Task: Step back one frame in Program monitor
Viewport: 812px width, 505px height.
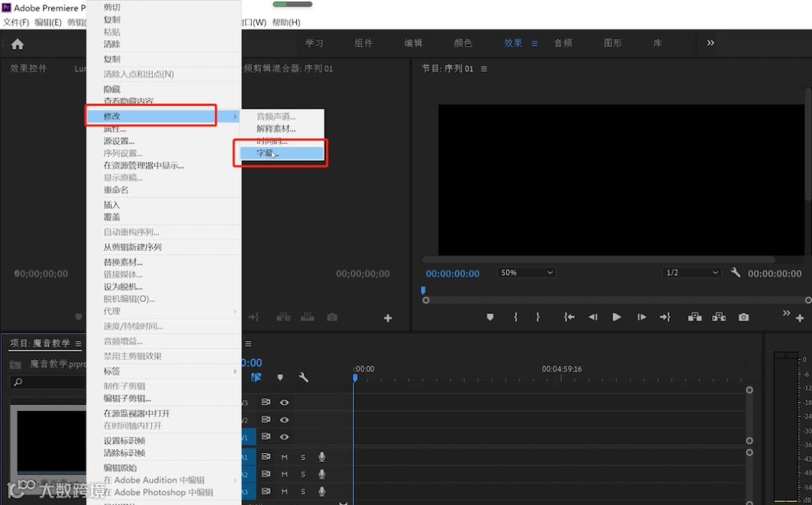Action: pyautogui.click(x=593, y=317)
